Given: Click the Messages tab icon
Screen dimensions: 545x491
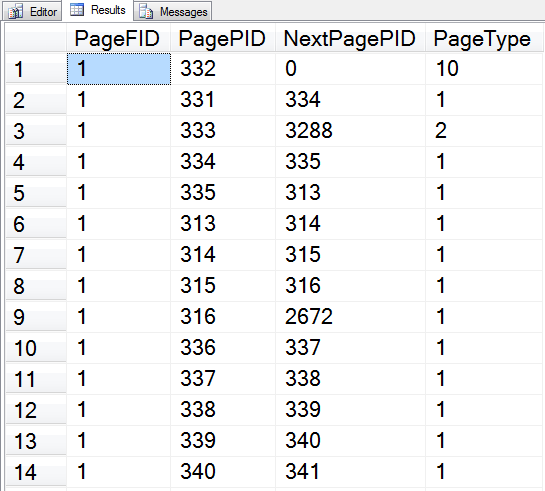Looking at the screenshot, I should pos(146,12).
